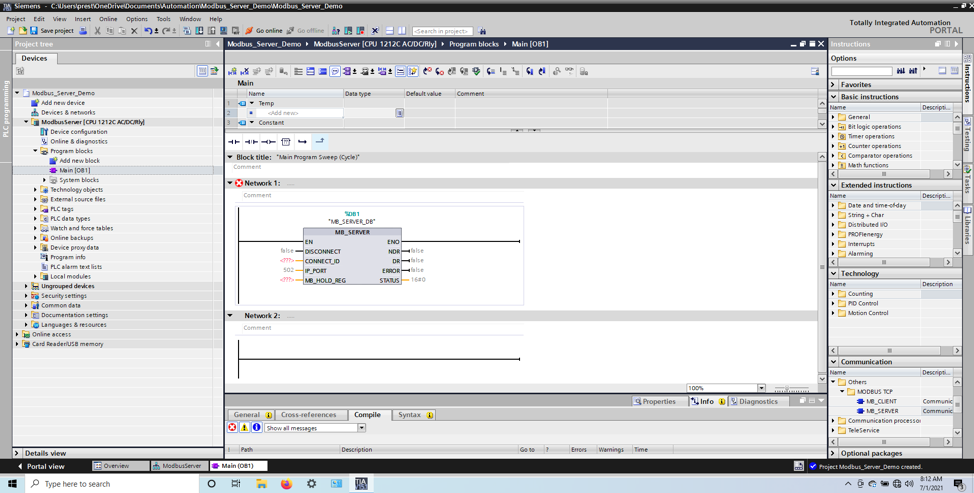Click the cut scissors icon in the toolbar
The image size is (974, 493).
pyautogui.click(x=98, y=30)
